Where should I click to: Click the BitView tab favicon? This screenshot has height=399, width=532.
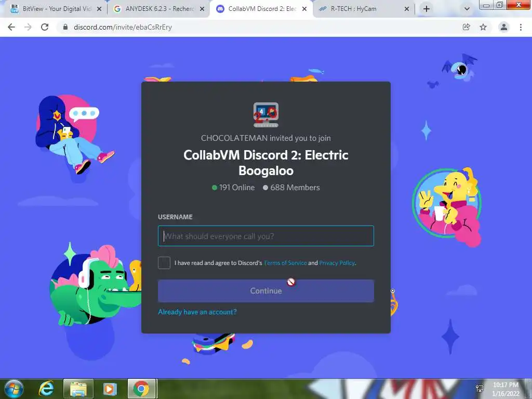(x=14, y=9)
